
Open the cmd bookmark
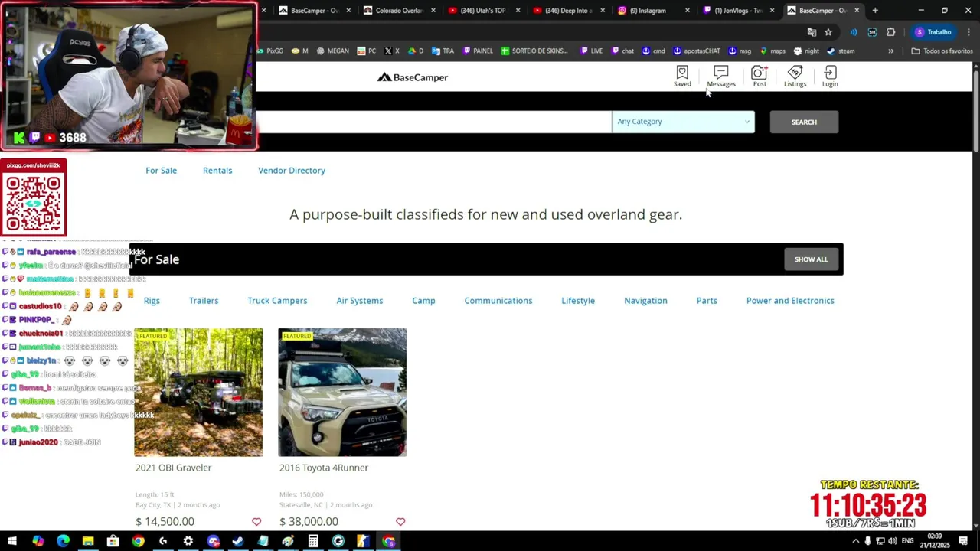pos(653,51)
